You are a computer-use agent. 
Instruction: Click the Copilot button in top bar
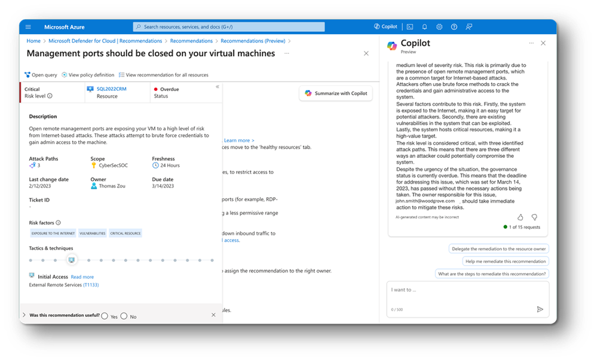coord(385,27)
